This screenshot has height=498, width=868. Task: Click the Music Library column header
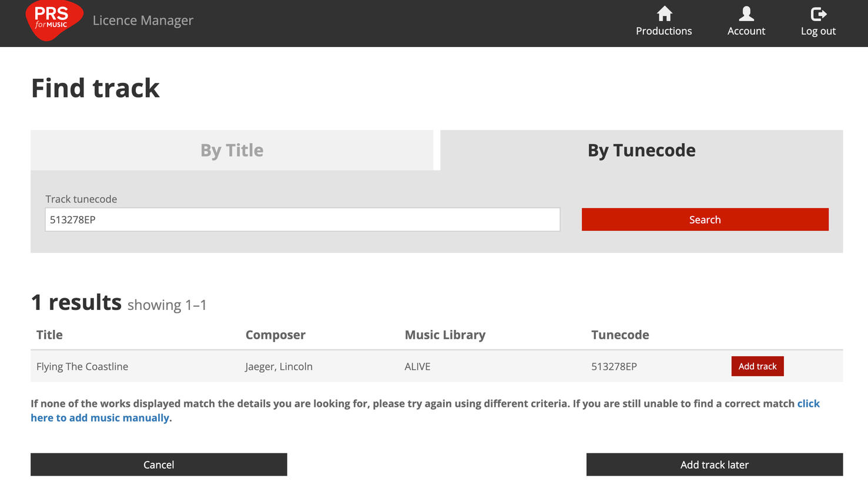(x=445, y=335)
